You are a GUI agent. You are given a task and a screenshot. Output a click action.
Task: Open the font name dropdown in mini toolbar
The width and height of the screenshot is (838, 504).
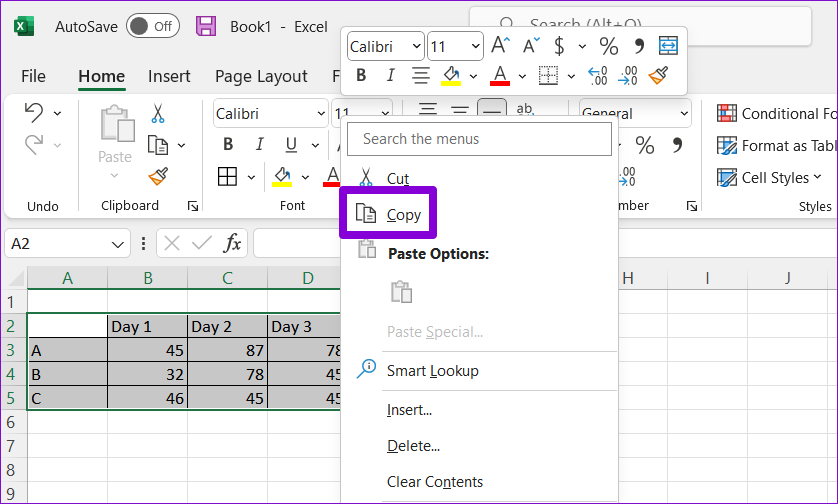pyautogui.click(x=415, y=46)
